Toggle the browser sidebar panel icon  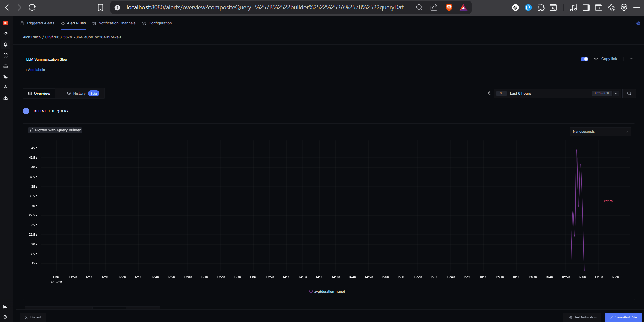(586, 7)
